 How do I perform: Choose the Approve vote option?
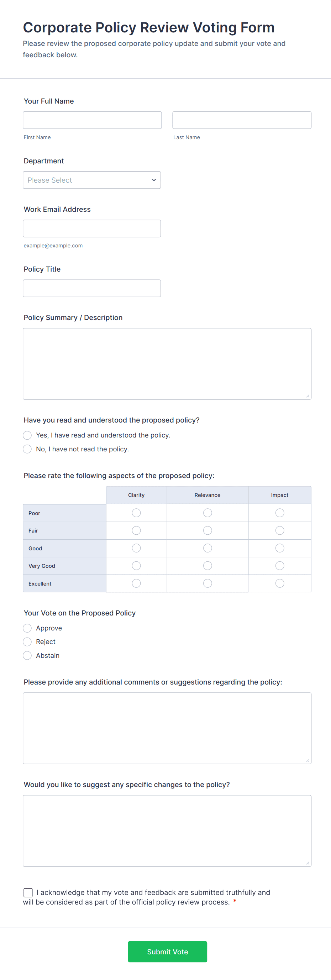click(x=27, y=628)
